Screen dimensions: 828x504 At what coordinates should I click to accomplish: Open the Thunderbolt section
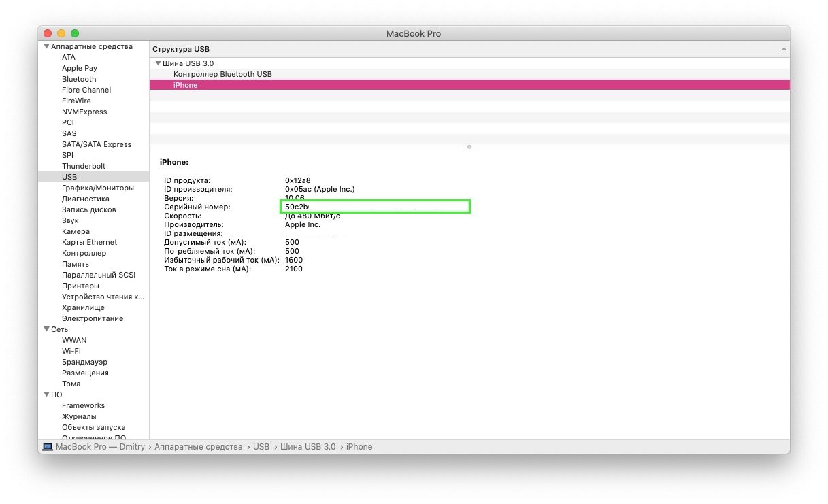(84, 166)
